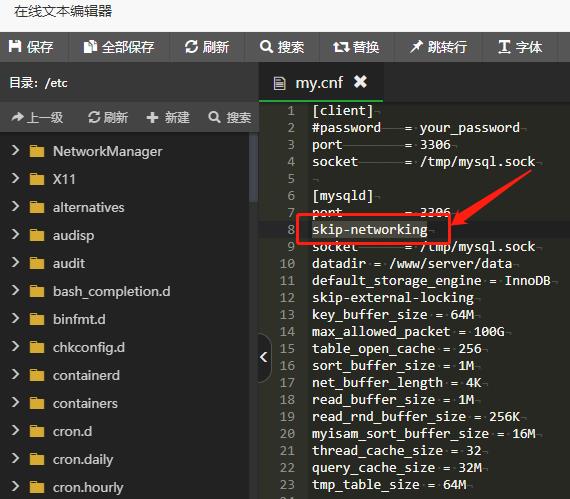
Task: Click the cron.daily folder icon
Action: (x=37, y=459)
